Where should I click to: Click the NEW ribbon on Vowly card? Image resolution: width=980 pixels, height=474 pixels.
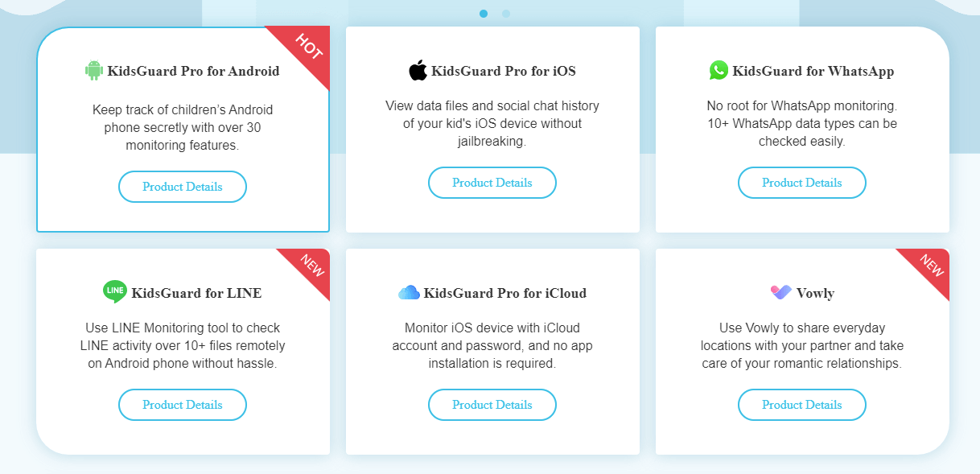[928, 270]
